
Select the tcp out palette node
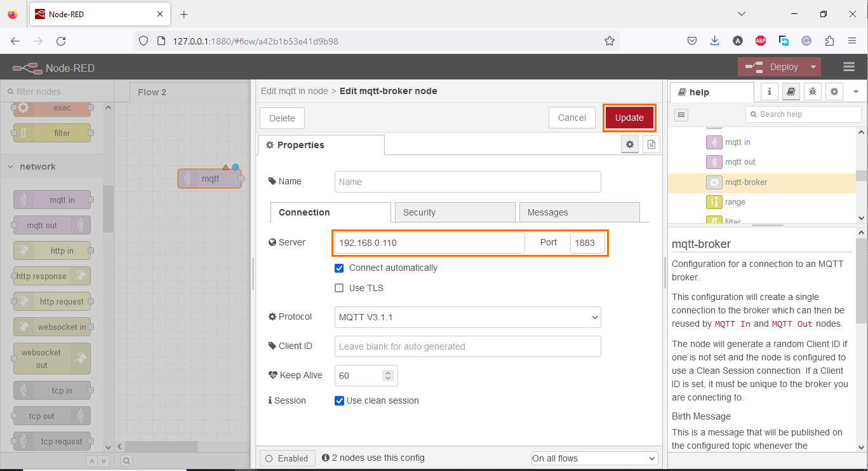(x=52, y=416)
